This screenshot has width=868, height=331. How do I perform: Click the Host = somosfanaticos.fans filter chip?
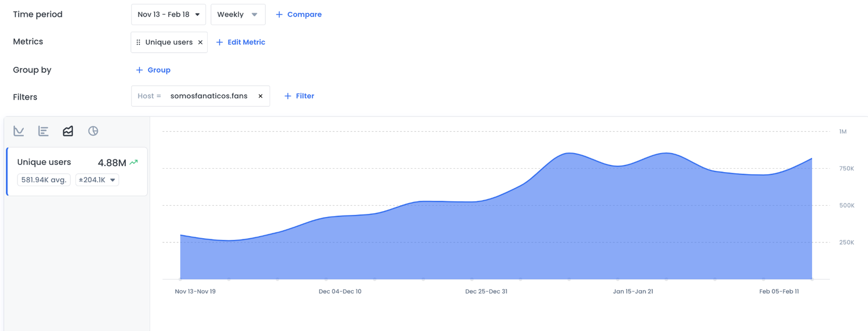tap(200, 96)
